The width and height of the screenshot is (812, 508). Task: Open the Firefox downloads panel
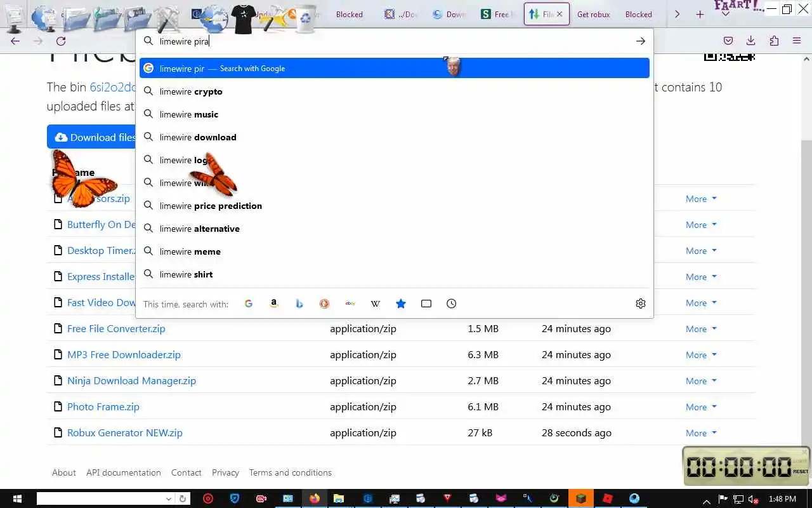(751, 41)
